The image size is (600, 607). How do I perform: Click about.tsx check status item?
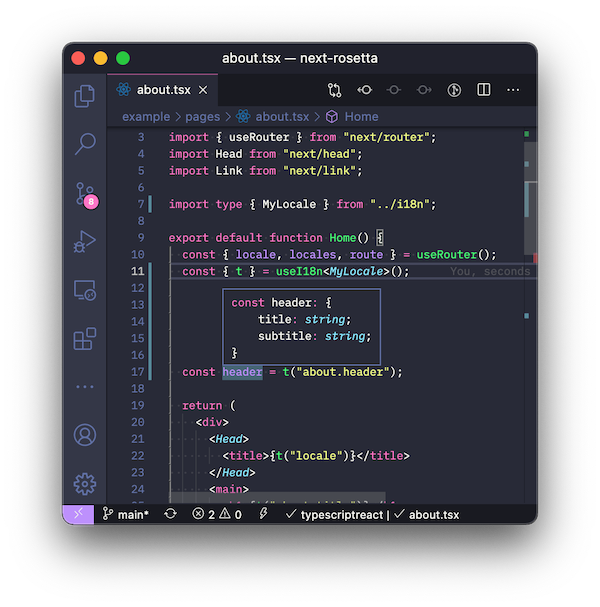point(427,515)
